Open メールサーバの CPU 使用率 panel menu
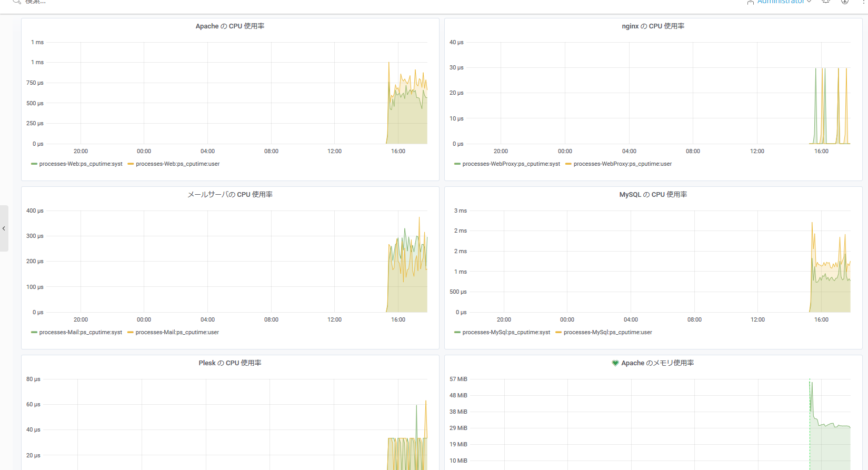 (x=230, y=195)
